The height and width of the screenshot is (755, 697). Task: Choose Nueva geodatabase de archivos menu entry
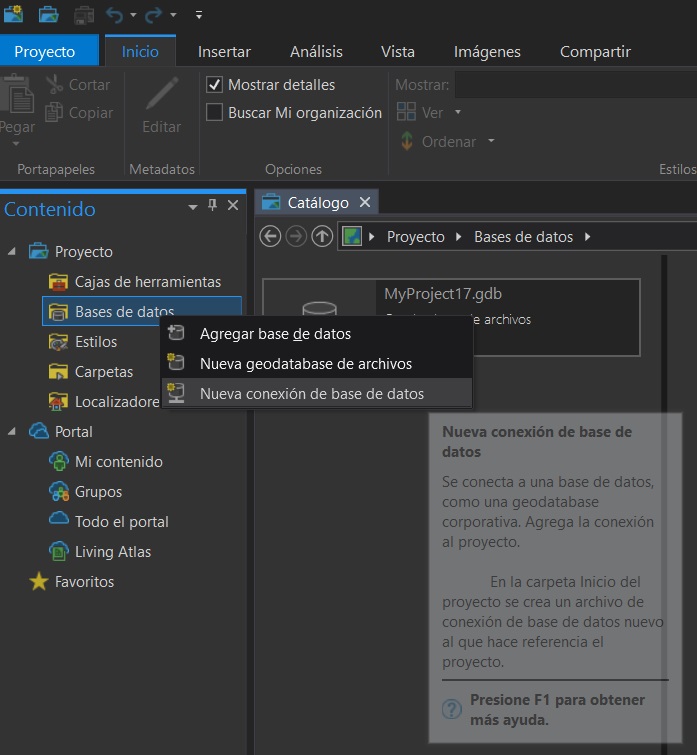point(317,364)
